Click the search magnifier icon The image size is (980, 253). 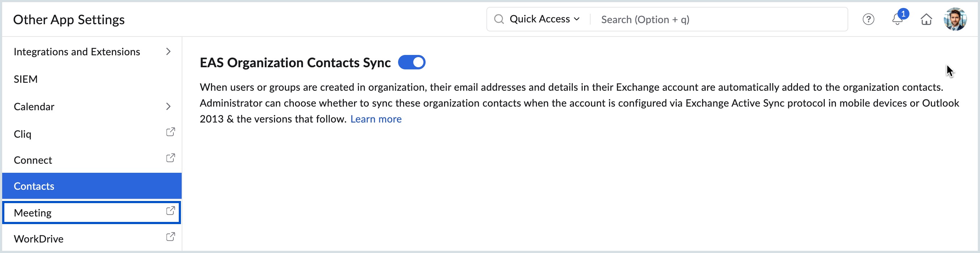tap(499, 20)
